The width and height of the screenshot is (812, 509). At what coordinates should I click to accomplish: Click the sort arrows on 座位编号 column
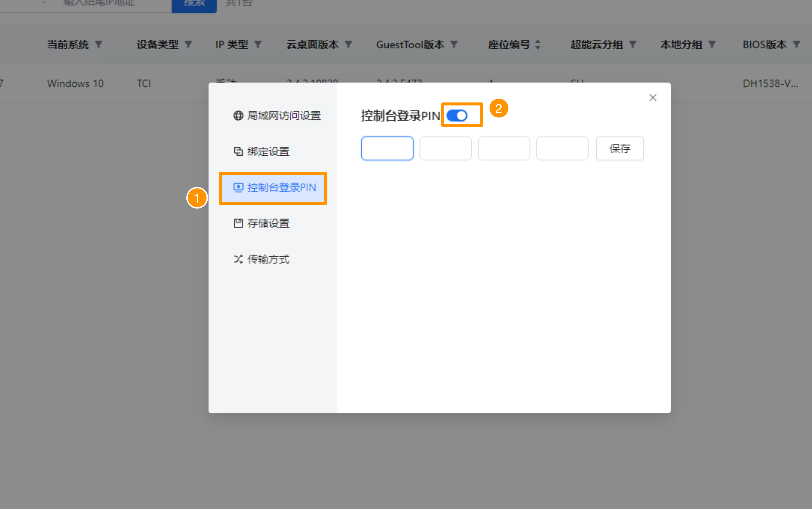[538, 45]
